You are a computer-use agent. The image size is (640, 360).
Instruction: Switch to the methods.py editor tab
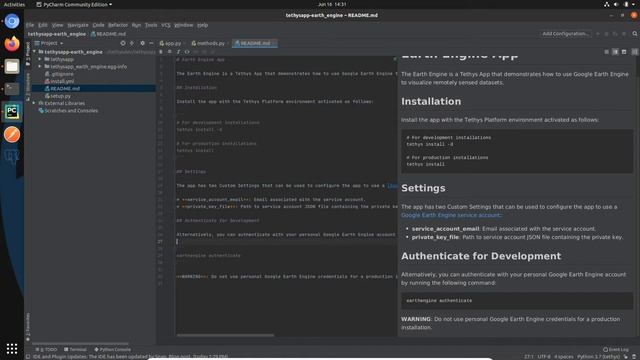[209, 43]
